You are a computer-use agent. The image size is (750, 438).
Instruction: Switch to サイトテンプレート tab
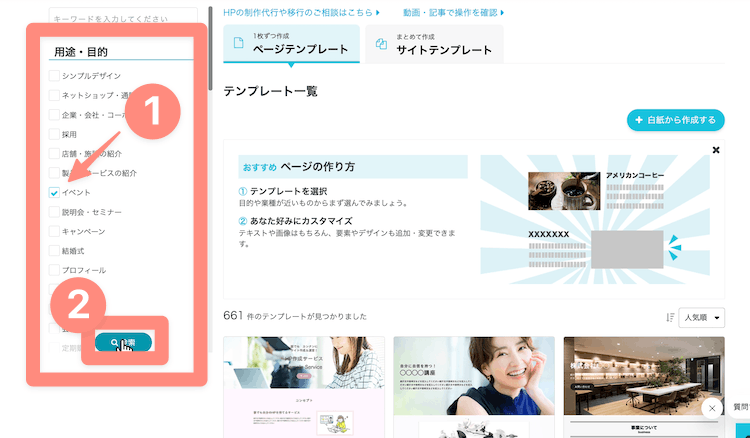point(434,44)
